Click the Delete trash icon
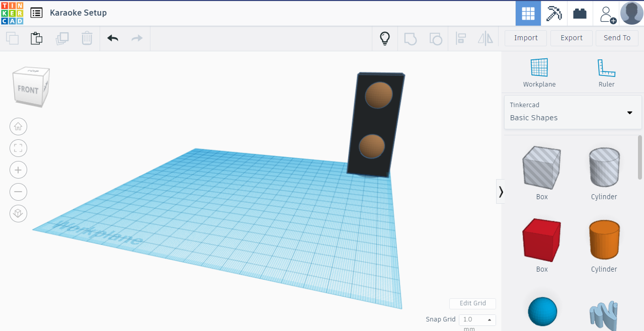The width and height of the screenshot is (644, 331). pyautogui.click(x=87, y=38)
